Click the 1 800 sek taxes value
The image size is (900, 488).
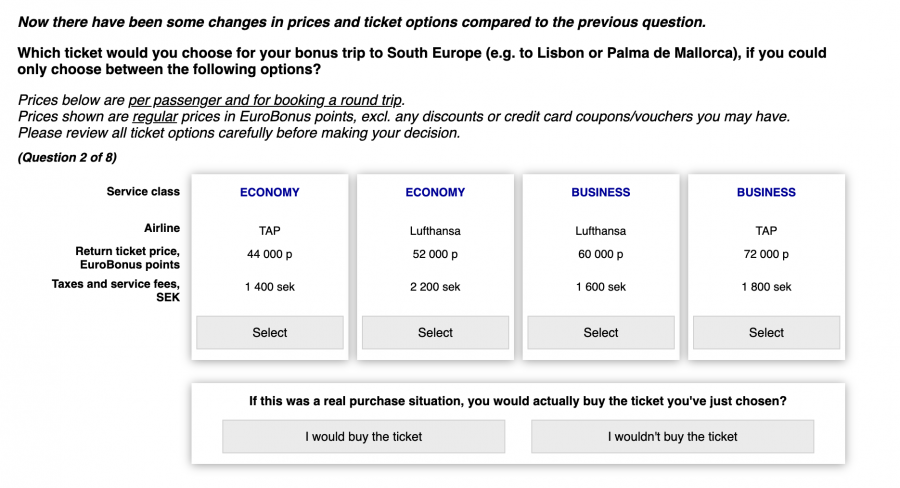coord(766,287)
